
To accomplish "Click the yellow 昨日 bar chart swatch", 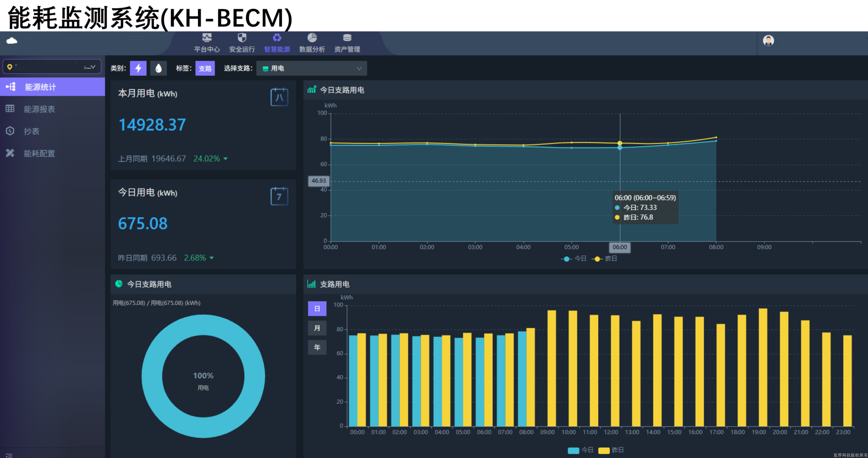I will 604,450.
